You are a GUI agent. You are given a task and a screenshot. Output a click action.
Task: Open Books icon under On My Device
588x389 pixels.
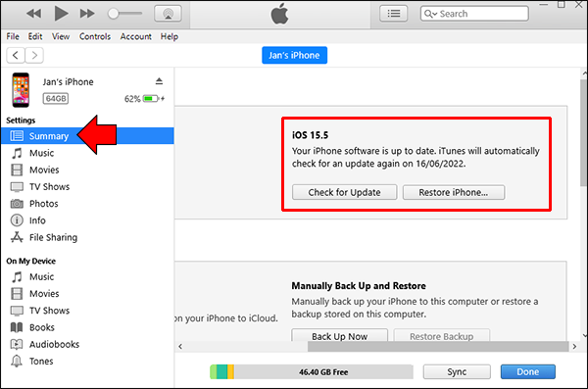17,327
